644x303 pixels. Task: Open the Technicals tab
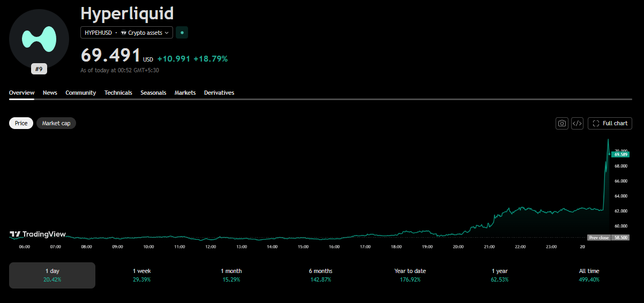pos(118,93)
